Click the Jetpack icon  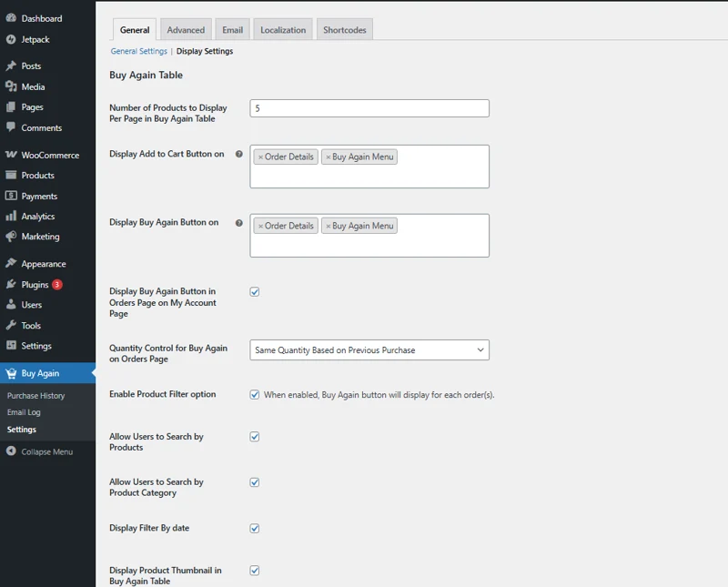click(11, 39)
